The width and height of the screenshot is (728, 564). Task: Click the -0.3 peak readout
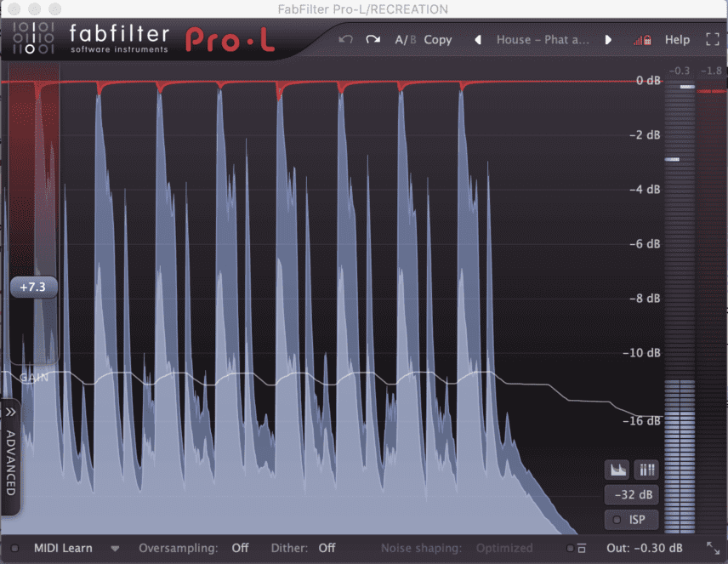(x=680, y=71)
